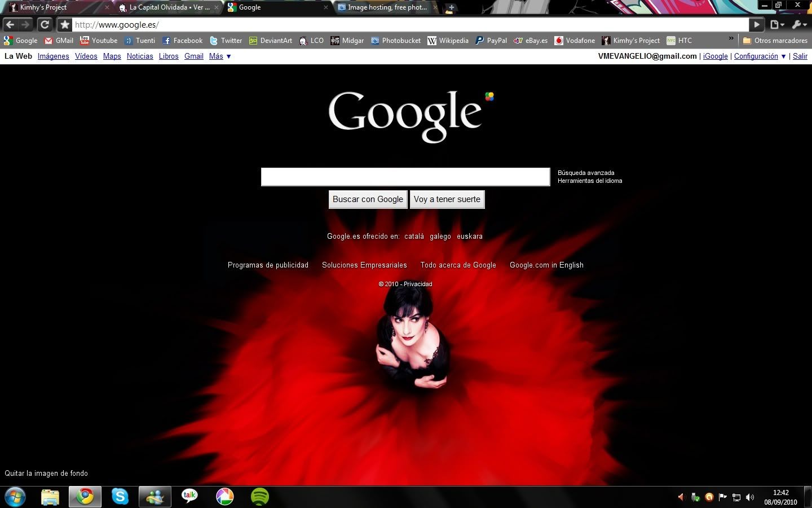Open a new tab with plus button
This screenshot has width=812, height=508.
click(451, 7)
